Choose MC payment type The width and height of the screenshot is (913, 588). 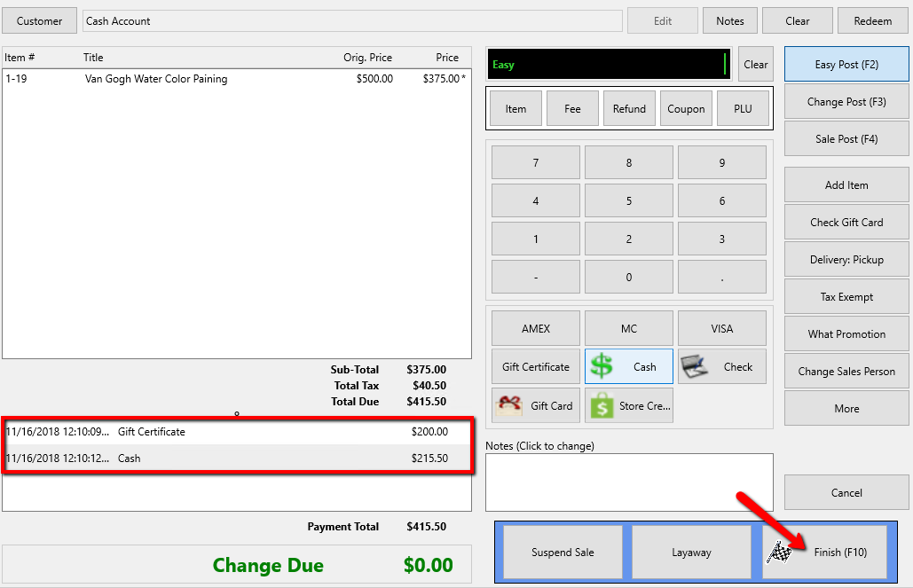629,328
